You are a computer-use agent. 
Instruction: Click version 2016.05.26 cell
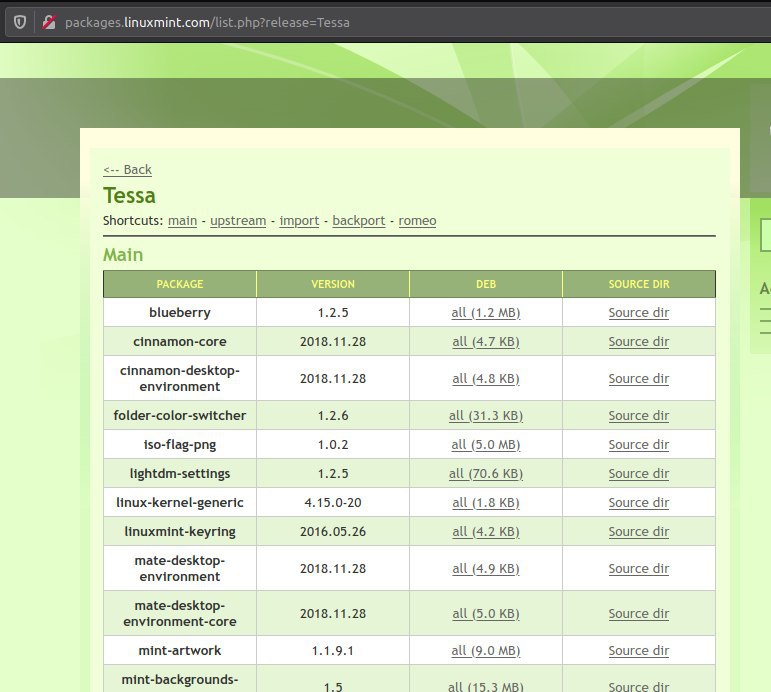tap(333, 531)
